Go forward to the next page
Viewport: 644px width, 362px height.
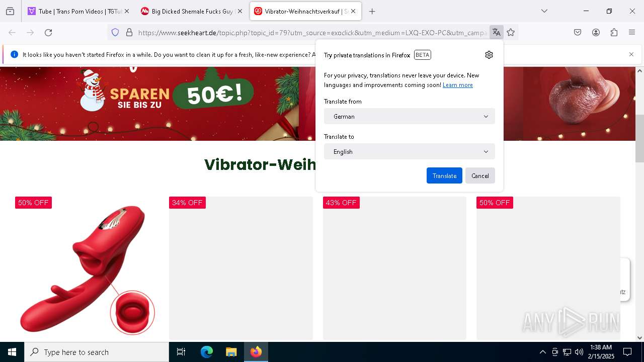pyautogui.click(x=30, y=33)
